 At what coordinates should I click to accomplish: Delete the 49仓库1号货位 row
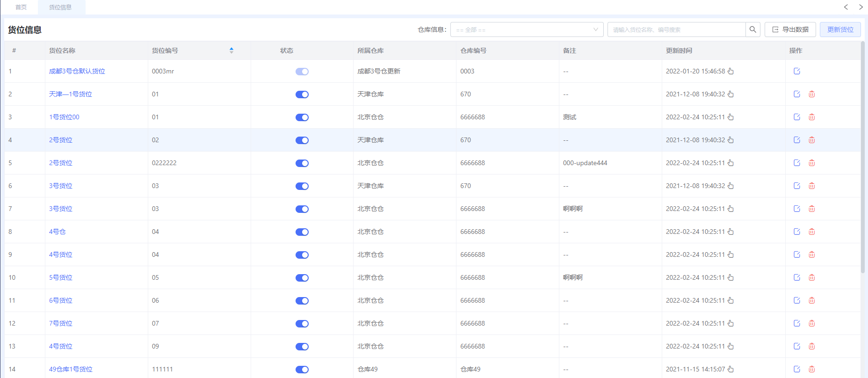pos(812,369)
